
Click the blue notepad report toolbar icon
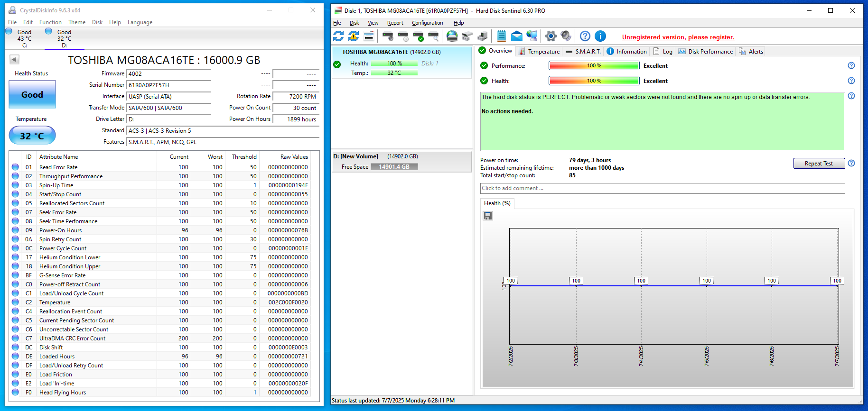click(502, 36)
